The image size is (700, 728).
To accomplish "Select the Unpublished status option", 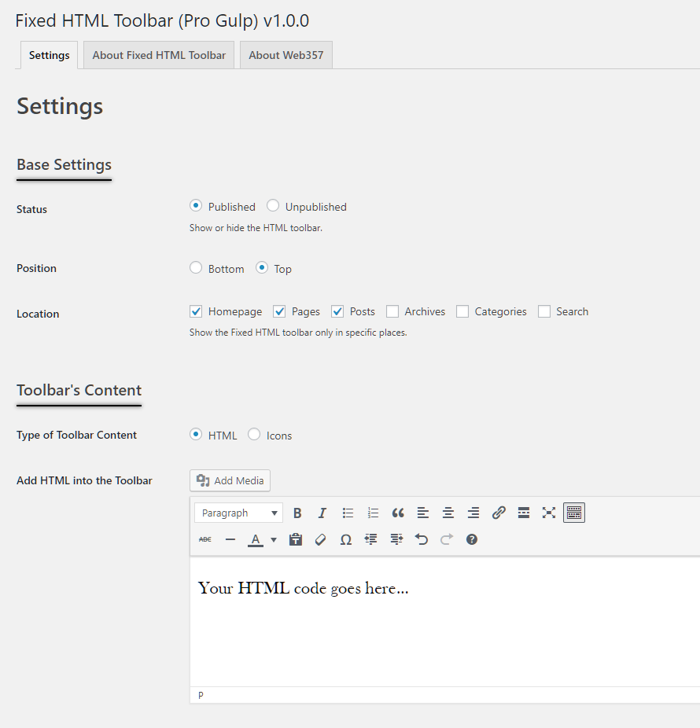I will tap(273, 206).
